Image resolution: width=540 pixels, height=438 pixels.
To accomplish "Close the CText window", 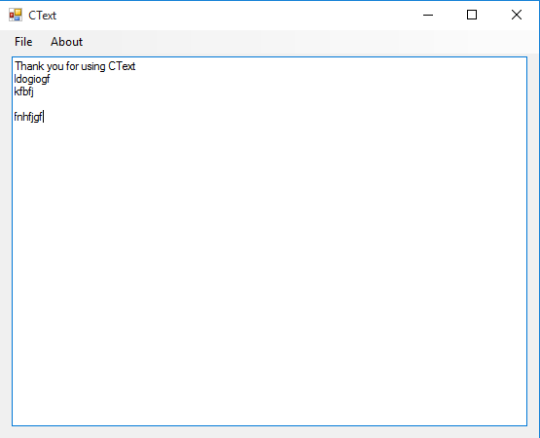I will [516, 15].
